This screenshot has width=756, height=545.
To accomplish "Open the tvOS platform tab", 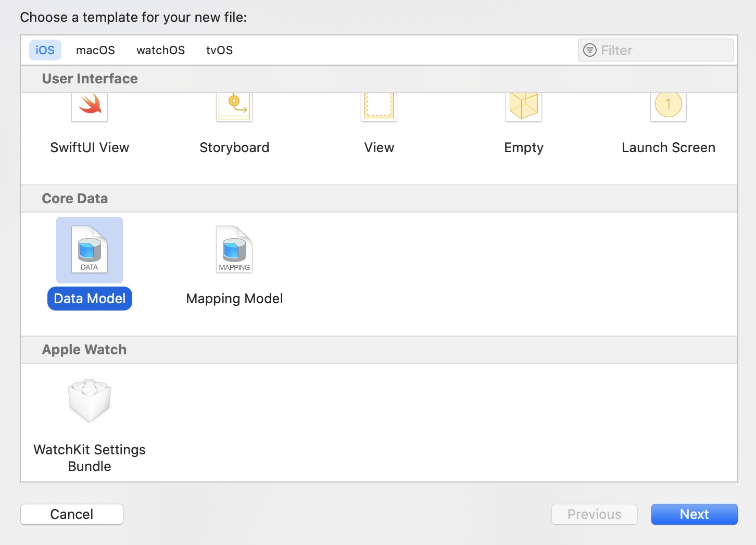I will 219,50.
